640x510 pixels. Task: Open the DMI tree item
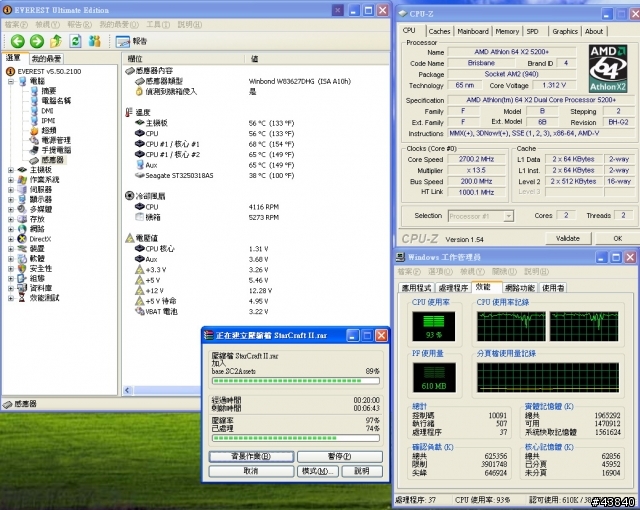42,111
